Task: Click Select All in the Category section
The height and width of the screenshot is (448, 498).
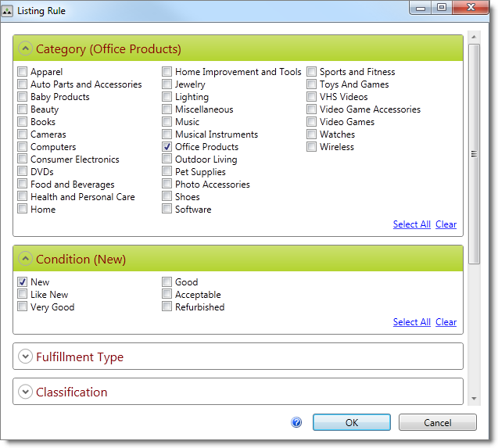Action: coord(411,224)
